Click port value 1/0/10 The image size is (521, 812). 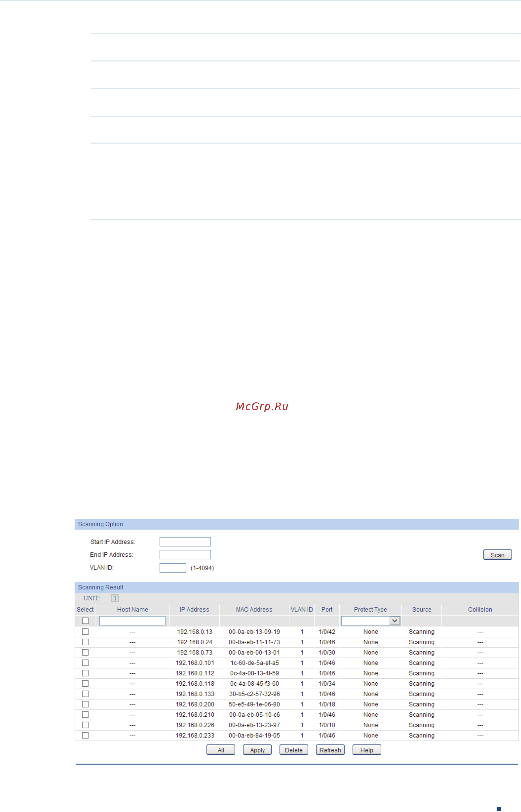click(327, 725)
